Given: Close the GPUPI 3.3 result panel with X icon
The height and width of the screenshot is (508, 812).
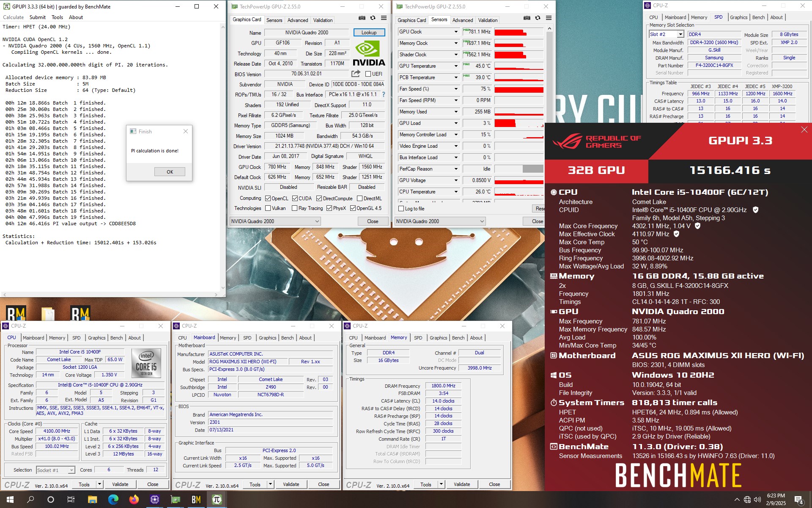Looking at the screenshot, I should 804,130.
